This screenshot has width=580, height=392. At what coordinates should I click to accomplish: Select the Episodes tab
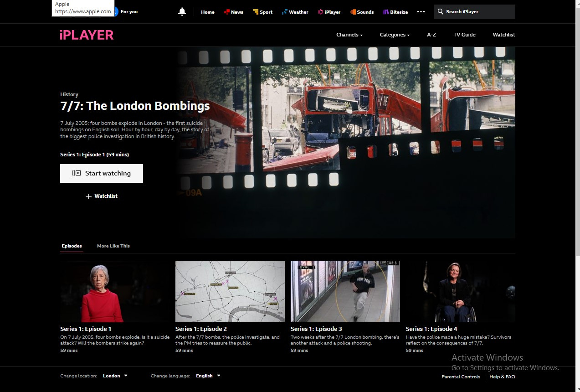72,246
